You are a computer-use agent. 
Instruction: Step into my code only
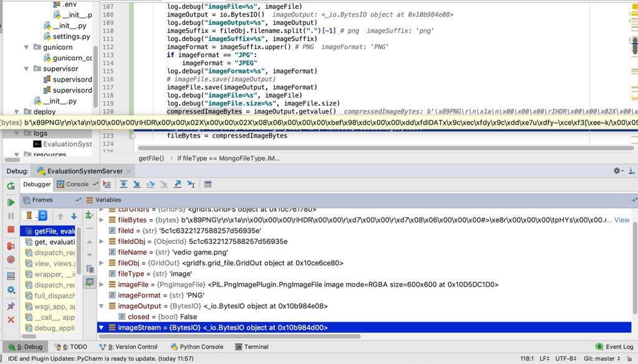point(150,184)
